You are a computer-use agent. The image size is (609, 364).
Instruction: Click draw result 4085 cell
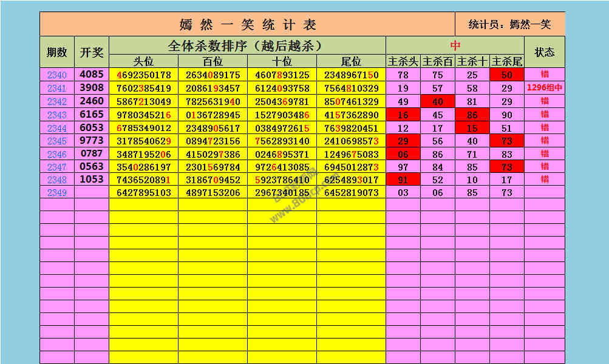coord(92,75)
